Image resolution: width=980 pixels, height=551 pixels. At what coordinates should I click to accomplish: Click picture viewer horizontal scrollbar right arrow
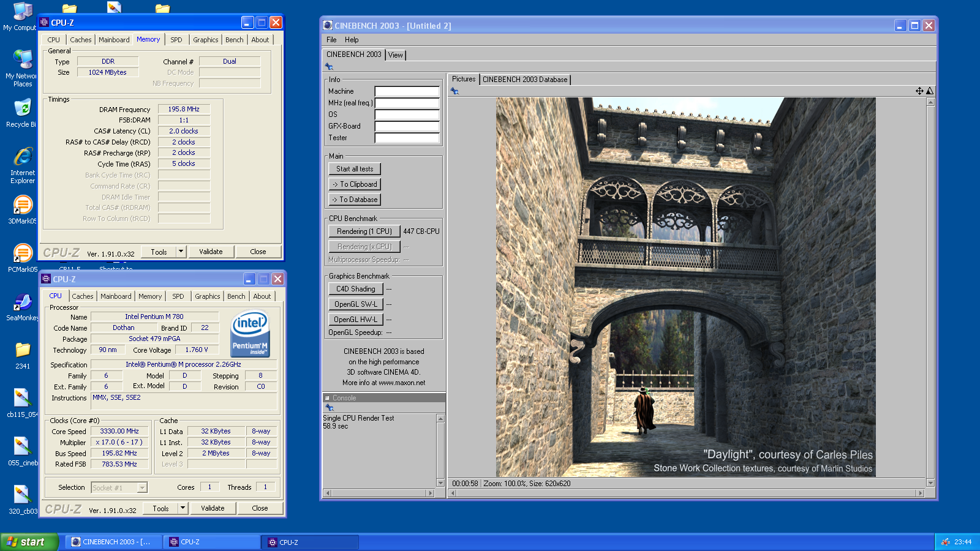tap(920, 493)
